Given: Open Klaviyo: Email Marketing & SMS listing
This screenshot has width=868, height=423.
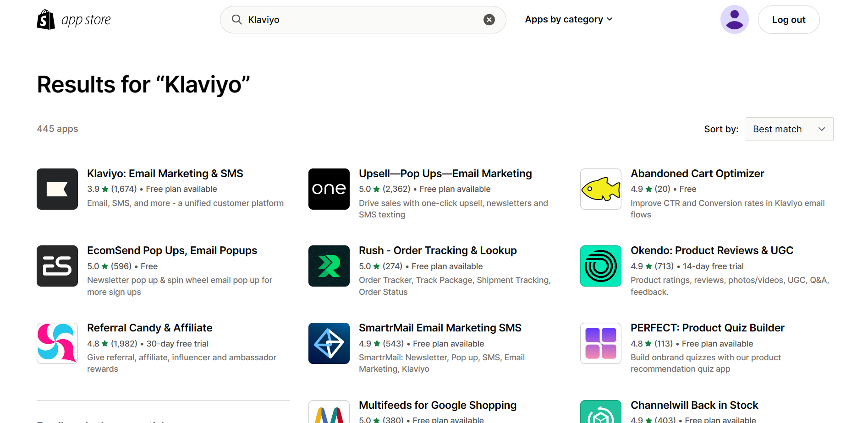Looking at the screenshot, I should click(x=165, y=174).
